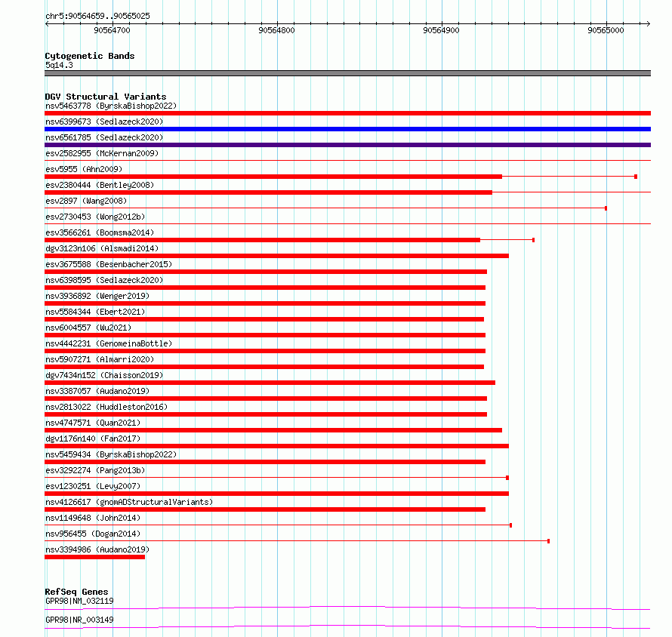Open nsv2813022 (Huddleston2016) label
This screenshot has height=637, width=672.
pos(106,407)
